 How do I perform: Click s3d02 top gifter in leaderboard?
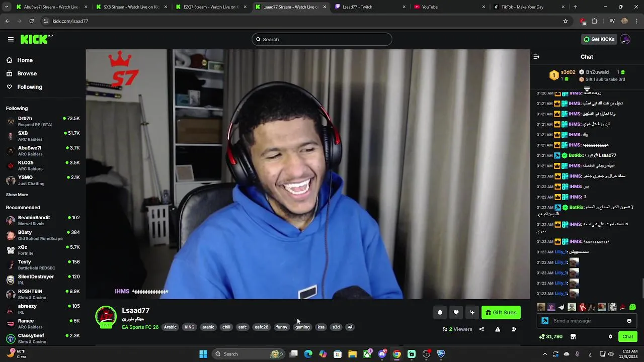point(562,75)
